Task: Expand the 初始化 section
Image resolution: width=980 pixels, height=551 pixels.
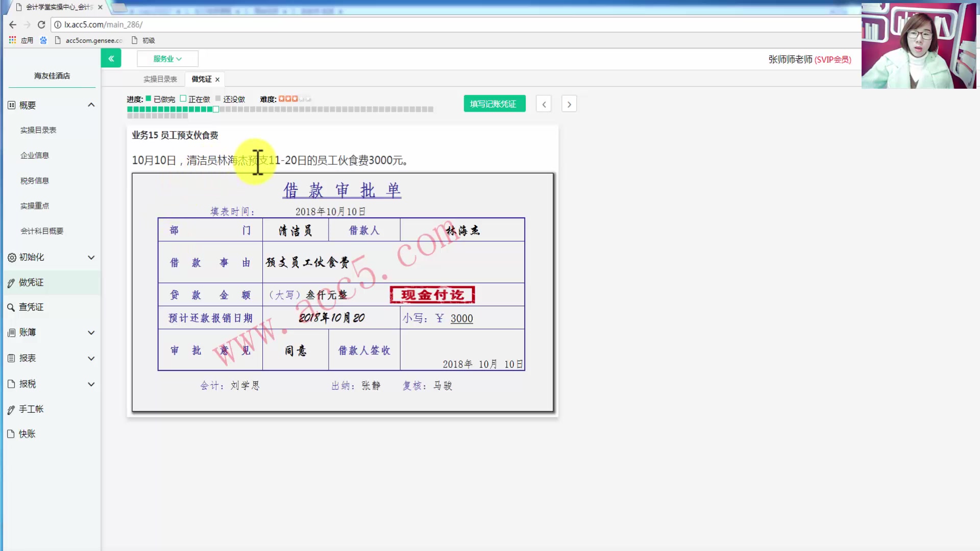Action: pyautogui.click(x=91, y=258)
